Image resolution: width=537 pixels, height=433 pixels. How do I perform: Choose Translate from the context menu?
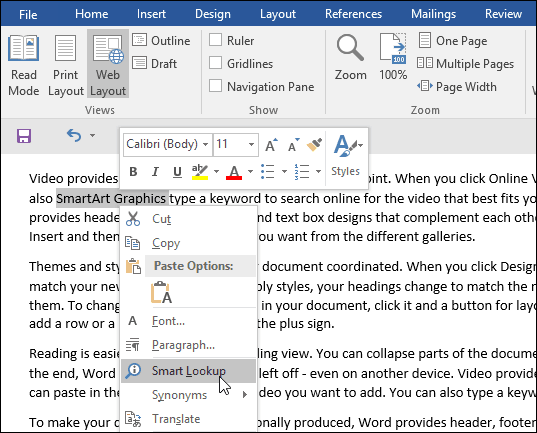coord(188,419)
